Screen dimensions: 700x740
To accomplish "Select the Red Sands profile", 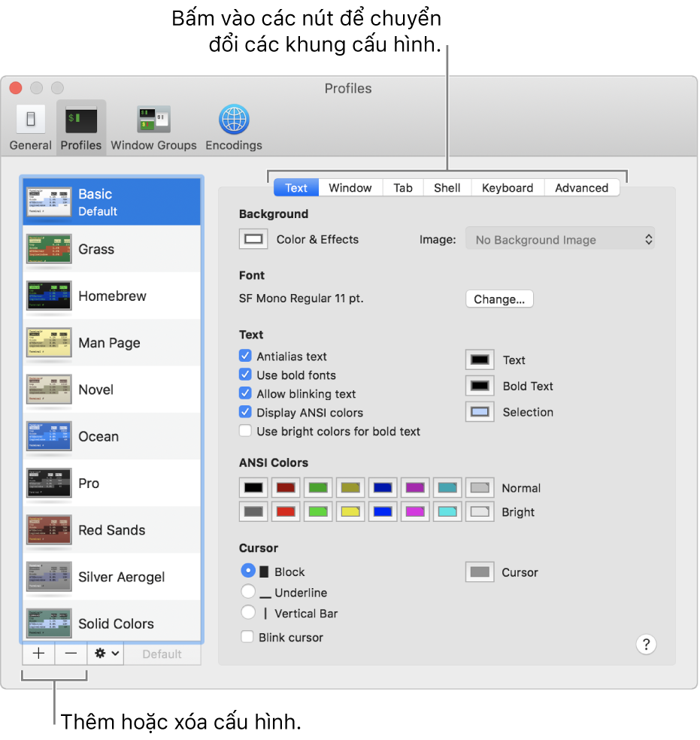I will tap(112, 529).
